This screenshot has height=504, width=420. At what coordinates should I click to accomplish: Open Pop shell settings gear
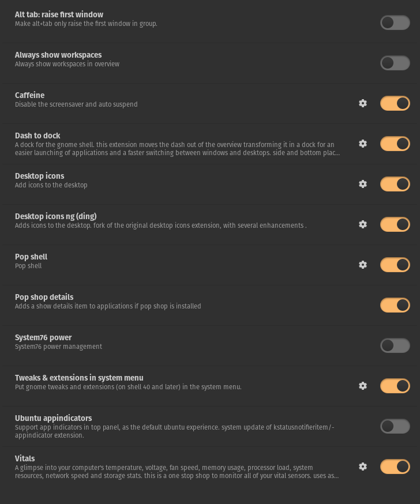363,265
